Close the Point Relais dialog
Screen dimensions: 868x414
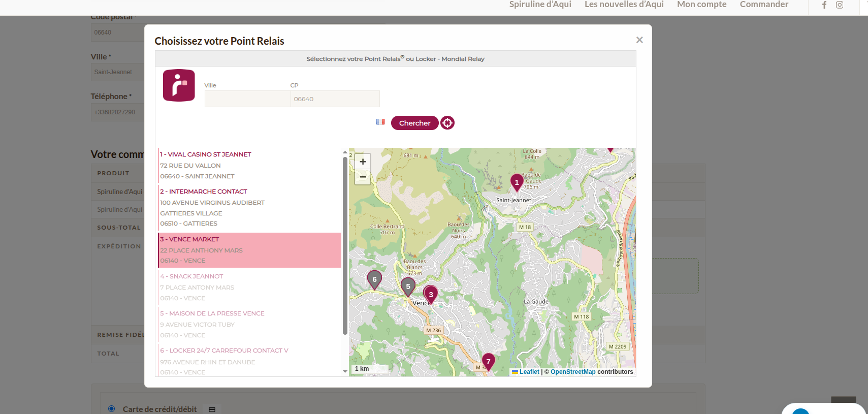pyautogui.click(x=639, y=40)
